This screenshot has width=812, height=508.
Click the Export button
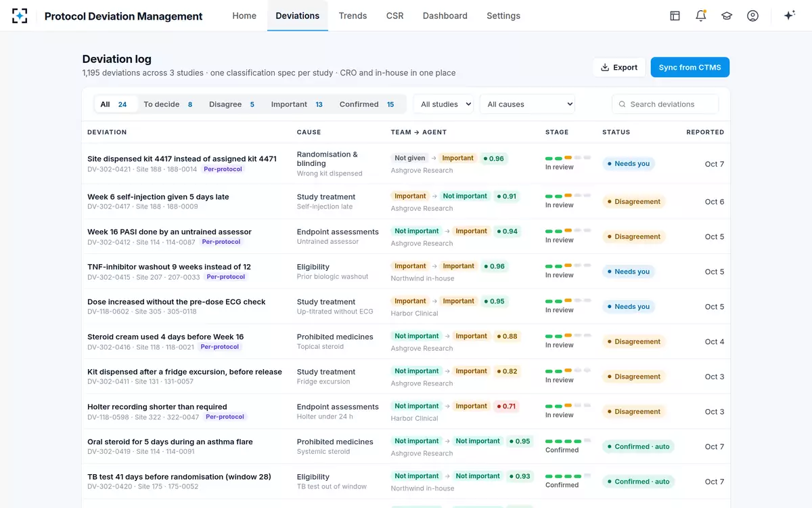tap(619, 67)
